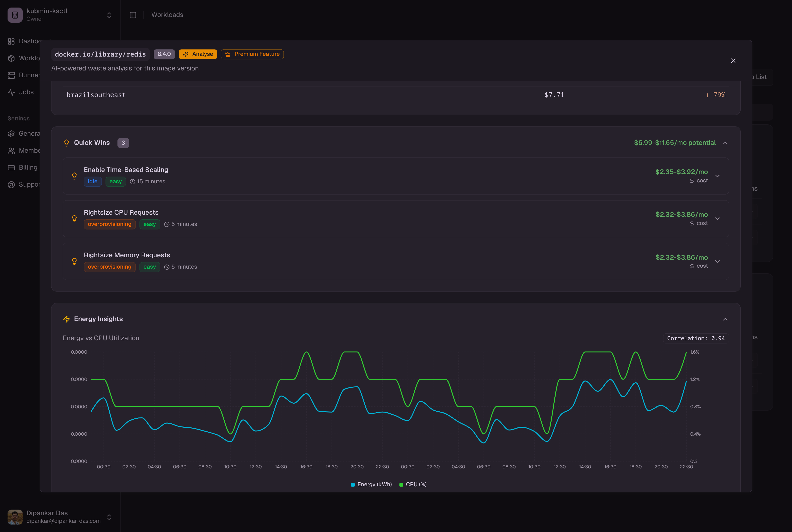
Task: Expand the Enable Time-Based Scaling recommendation
Action: point(718,176)
